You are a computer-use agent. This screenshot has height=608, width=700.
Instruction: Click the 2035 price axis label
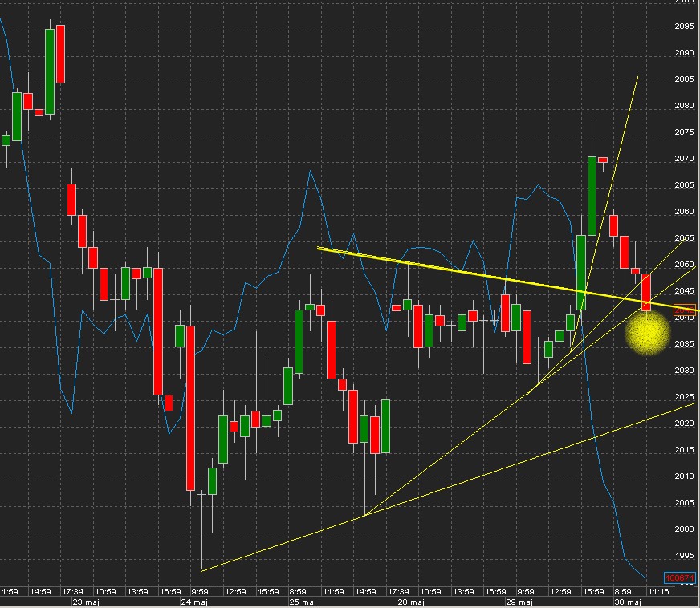pos(684,344)
